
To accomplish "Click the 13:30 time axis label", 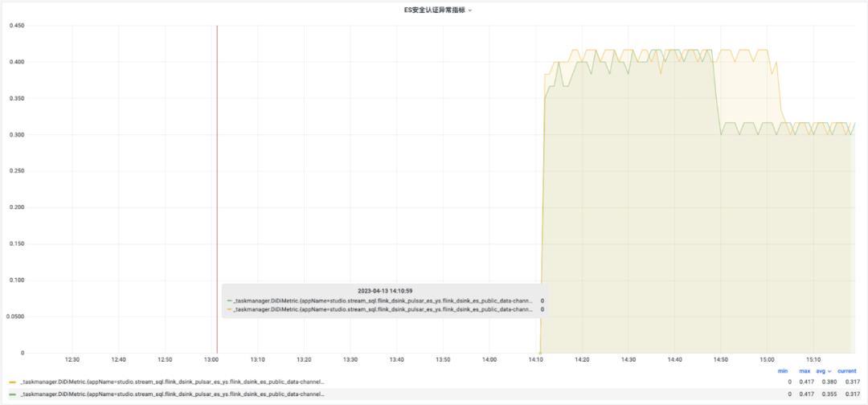I will coord(350,360).
